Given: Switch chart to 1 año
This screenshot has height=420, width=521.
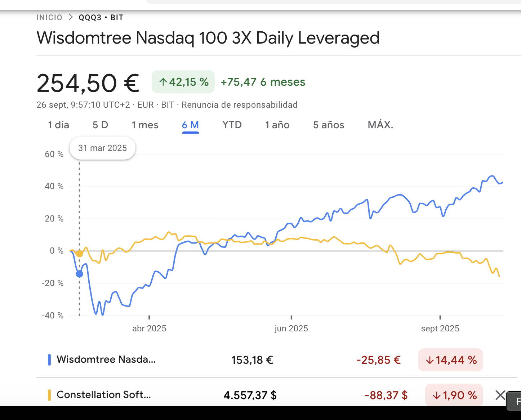Looking at the screenshot, I should (277, 125).
